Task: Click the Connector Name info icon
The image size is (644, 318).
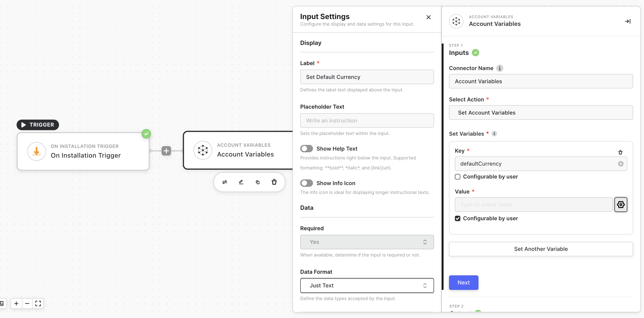Action: tap(500, 68)
